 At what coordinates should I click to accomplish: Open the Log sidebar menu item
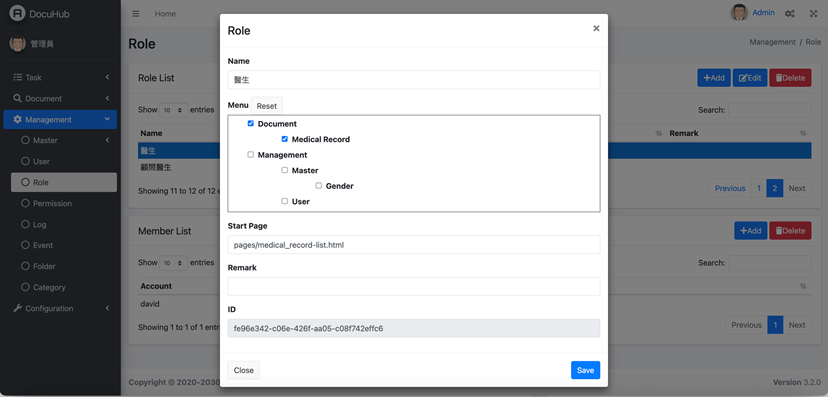(x=64, y=224)
